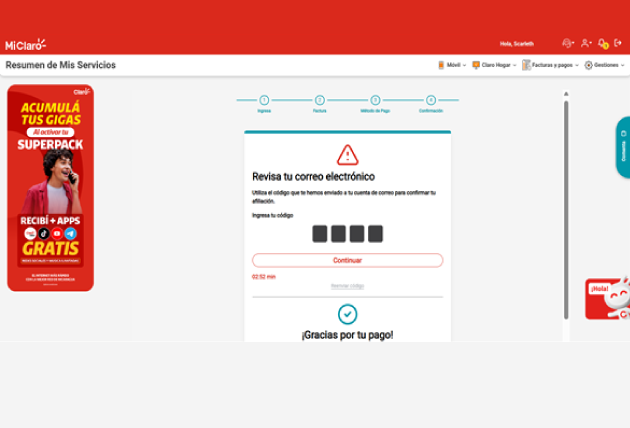Click the Superpack promotional banner
The width and height of the screenshot is (630, 428).
pos(51,188)
